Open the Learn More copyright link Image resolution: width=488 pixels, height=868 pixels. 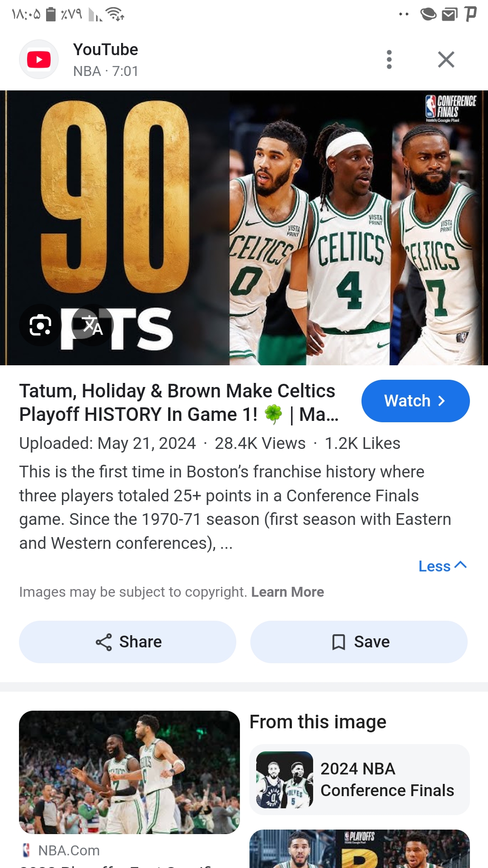[287, 592]
